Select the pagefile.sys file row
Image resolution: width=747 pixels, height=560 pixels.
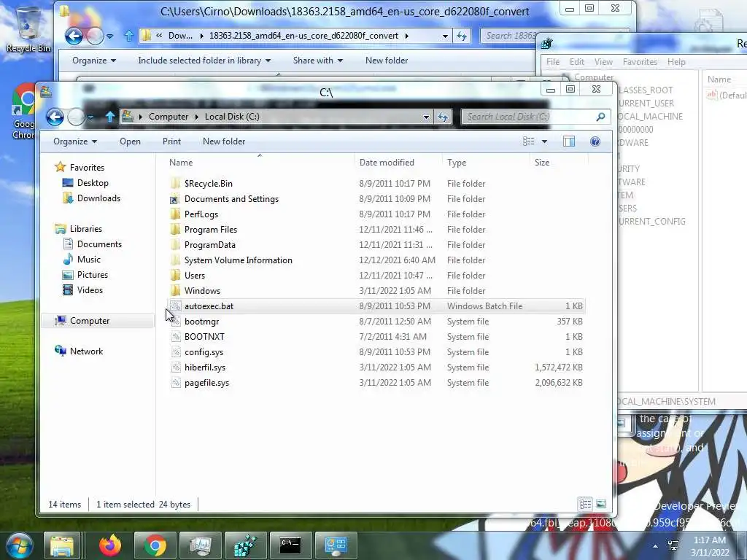376,382
